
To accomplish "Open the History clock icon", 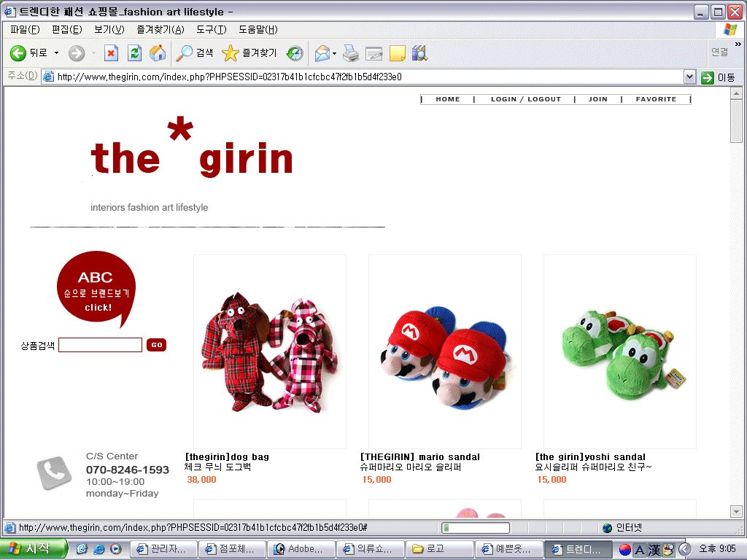I will coord(295,52).
